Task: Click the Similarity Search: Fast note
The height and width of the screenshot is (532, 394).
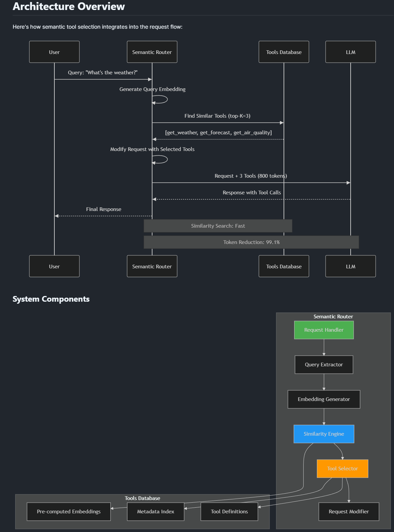Action: pyautogui.click(x=218, y=226)
